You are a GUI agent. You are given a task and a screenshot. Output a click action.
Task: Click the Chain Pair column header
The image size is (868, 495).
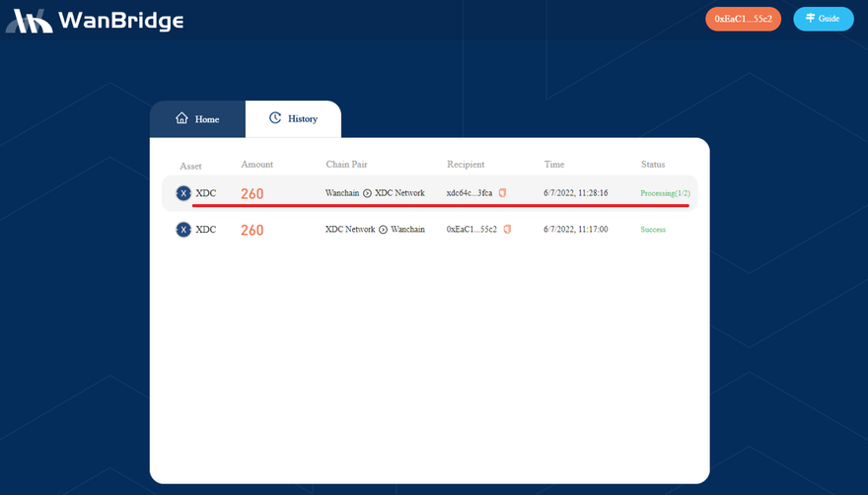tap(346, 165)
